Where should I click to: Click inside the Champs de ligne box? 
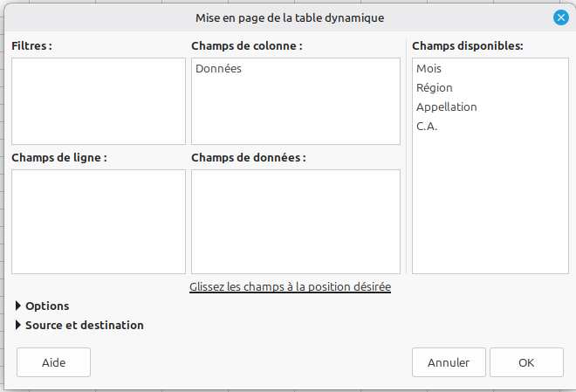[x=99, y=222]
